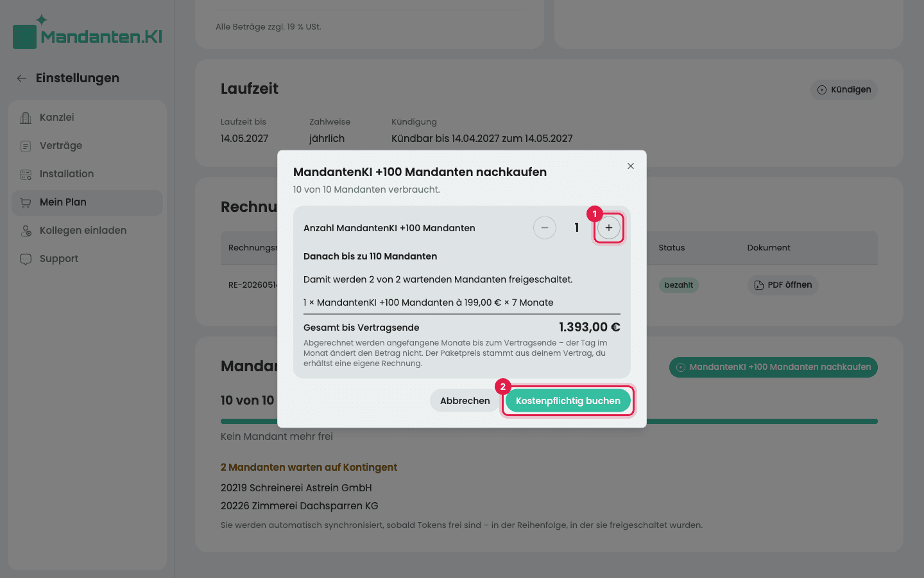924x578 pixels.
Task: Click the Verträge document icon
Action: [x=26, y=146]
